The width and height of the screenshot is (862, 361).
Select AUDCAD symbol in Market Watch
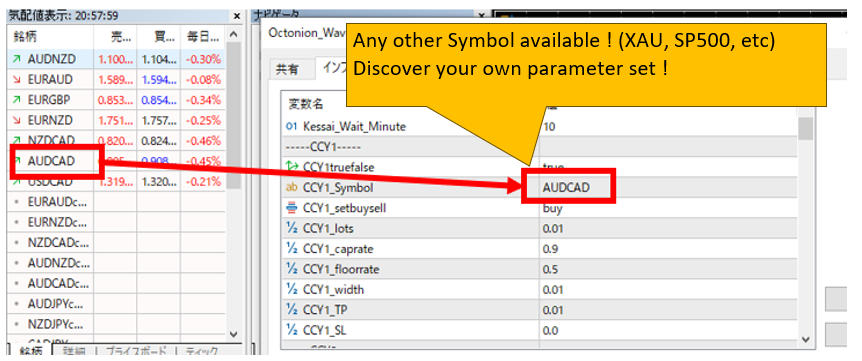point(51,161)
